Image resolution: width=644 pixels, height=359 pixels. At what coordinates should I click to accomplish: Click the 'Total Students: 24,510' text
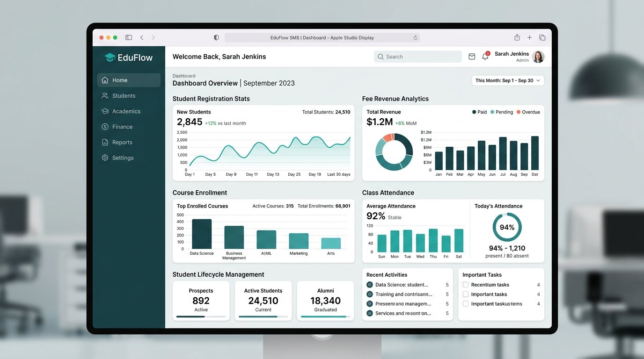coord(326,112)
